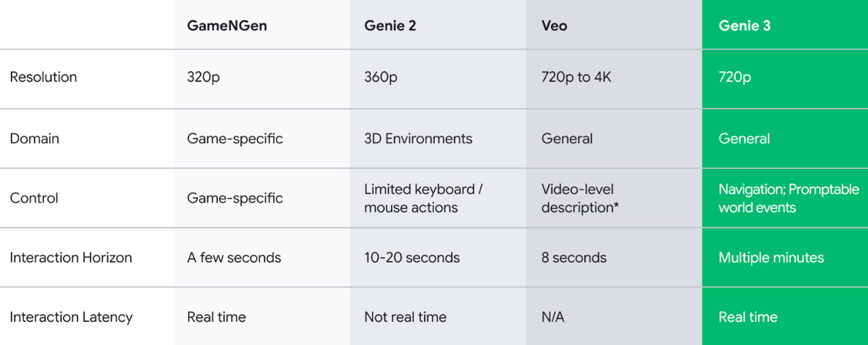The image size is (868, 345).
Task: Select the Not real time cell
Action: pos(405,317)
